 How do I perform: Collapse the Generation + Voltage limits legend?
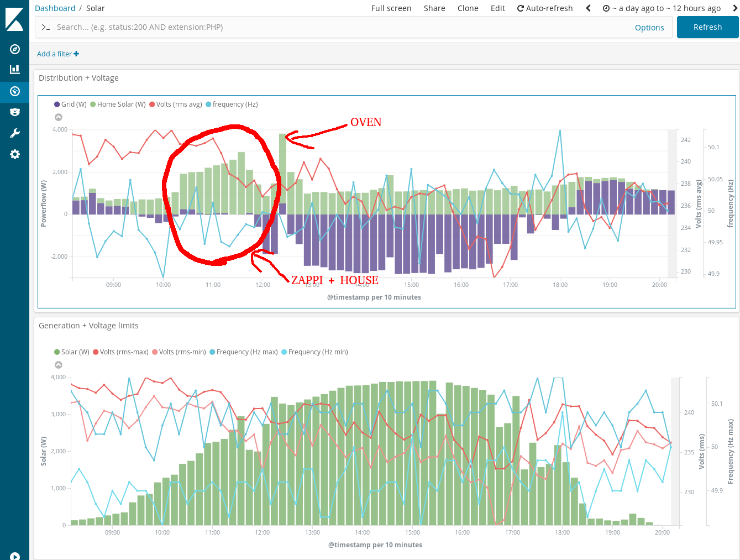pyautogui.click(x=59, y=365)
